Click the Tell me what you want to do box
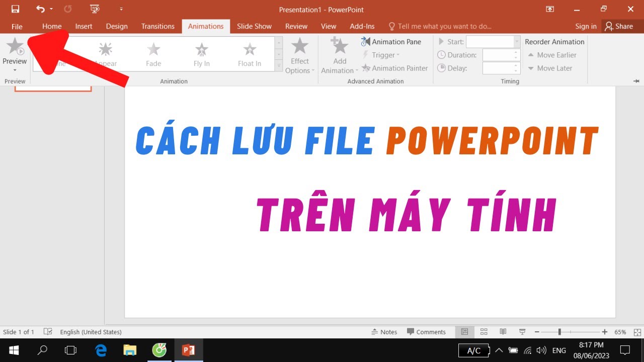This screenshot has width=644, height=362. (x=440, y=26)
